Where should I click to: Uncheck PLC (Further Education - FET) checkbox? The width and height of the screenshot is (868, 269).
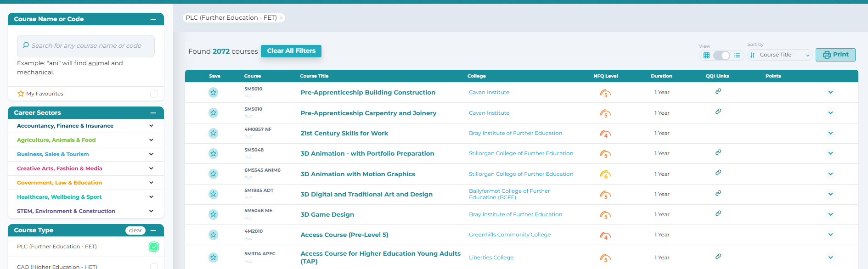tap(154, 247)
